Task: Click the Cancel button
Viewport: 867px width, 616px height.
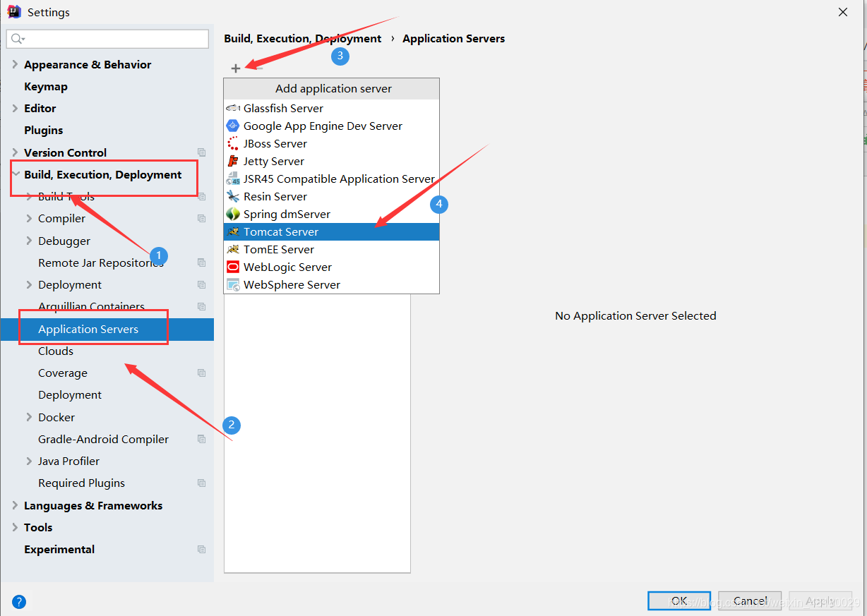Action: pyautogui.click(x=750, y=601)
